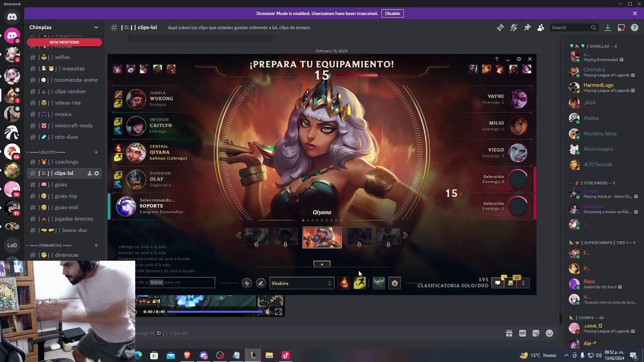Expand skin chroma panel up arrow

322,264
